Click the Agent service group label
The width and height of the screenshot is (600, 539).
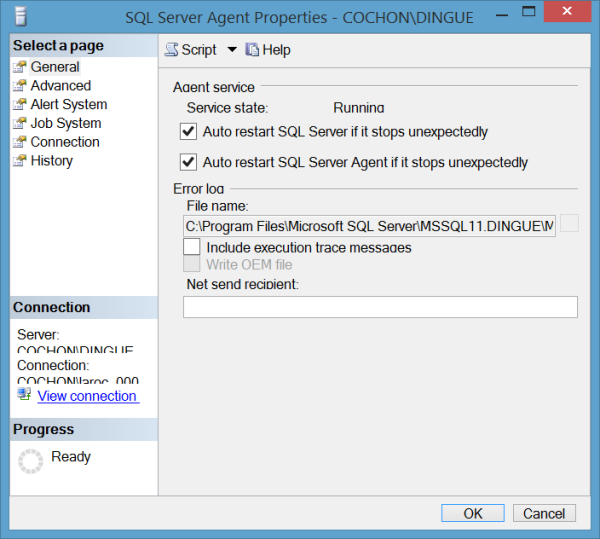214,87
